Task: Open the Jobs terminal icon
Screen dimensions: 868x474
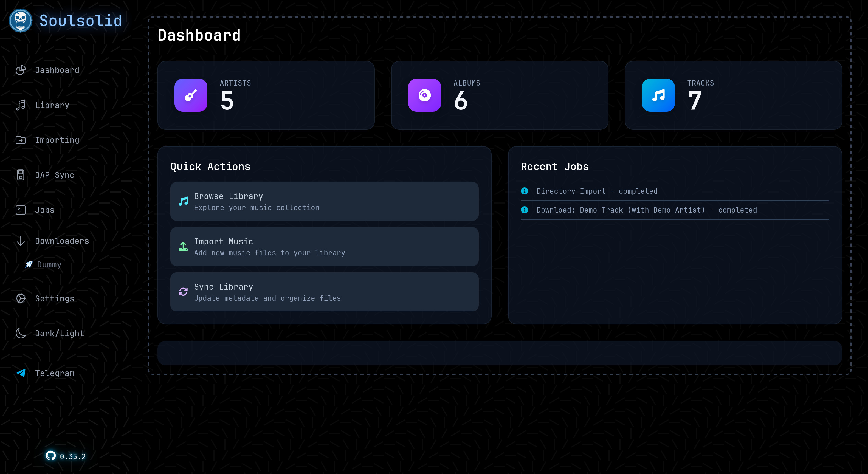Action: (x=21, y=210)
